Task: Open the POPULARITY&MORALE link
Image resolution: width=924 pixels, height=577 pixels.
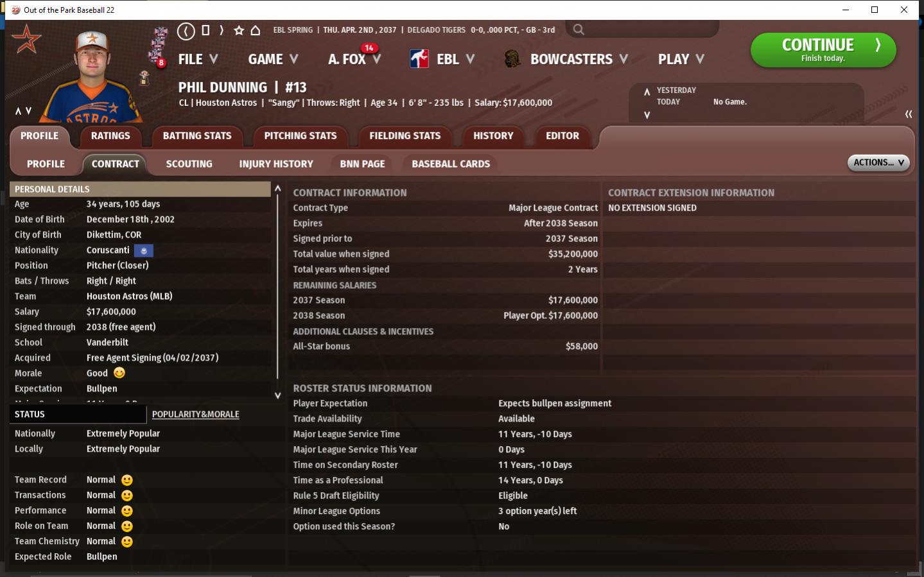Action: point(195,414)
